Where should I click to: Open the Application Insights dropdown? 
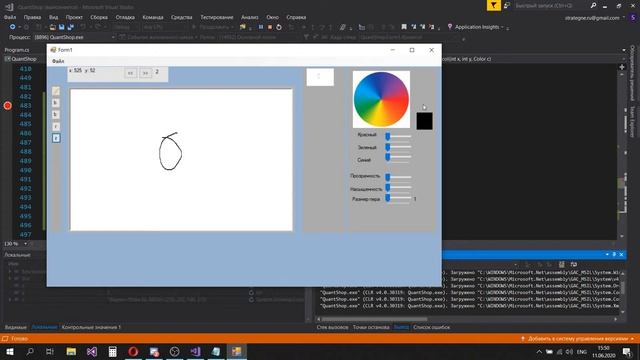point(476,27)
